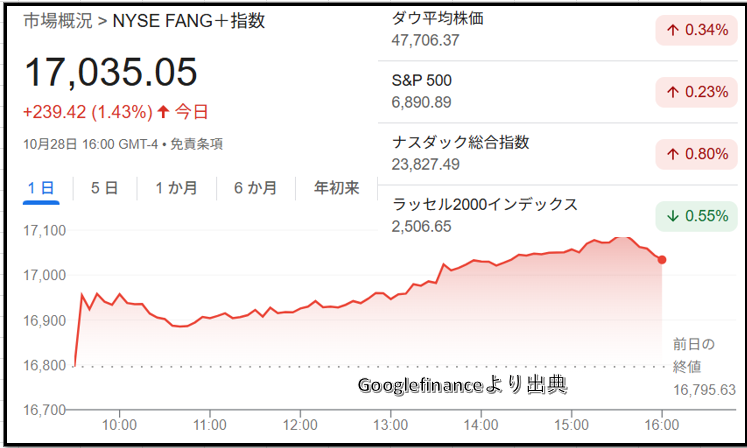Viewport: 747px width, 448px height.
Task: Select the 1日 chart range tab
Action: pyautogui.click(x=41, y=187)
